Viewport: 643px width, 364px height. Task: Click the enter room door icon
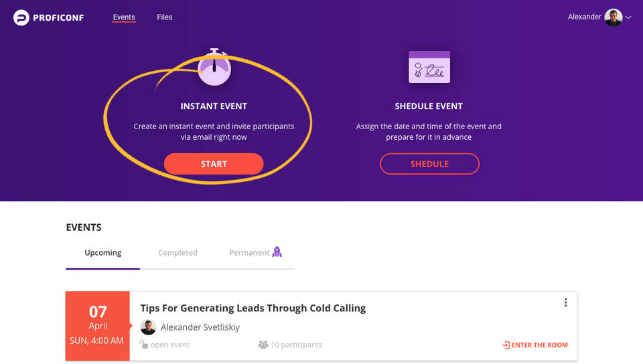(506, 345)
